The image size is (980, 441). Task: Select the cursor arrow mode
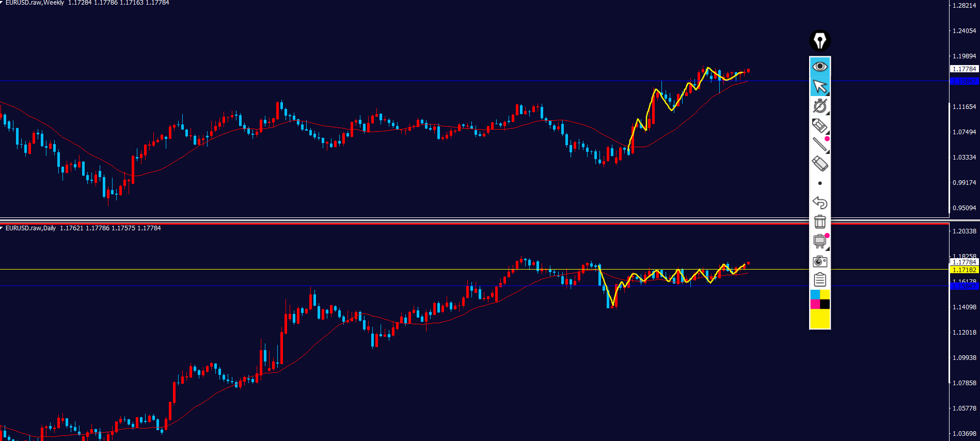[x=819, y=86]
